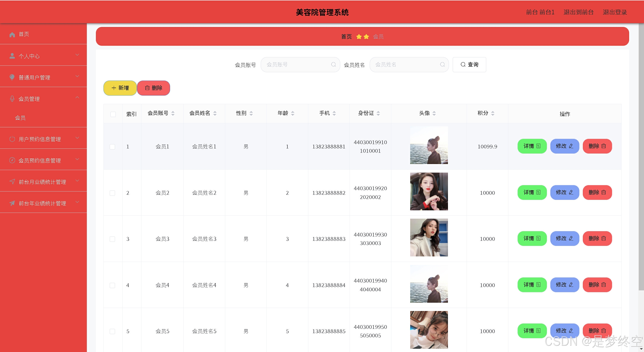The image size is (644, 352).
Task: Click the page vertical scrollbar
Action: pos(641,156)
